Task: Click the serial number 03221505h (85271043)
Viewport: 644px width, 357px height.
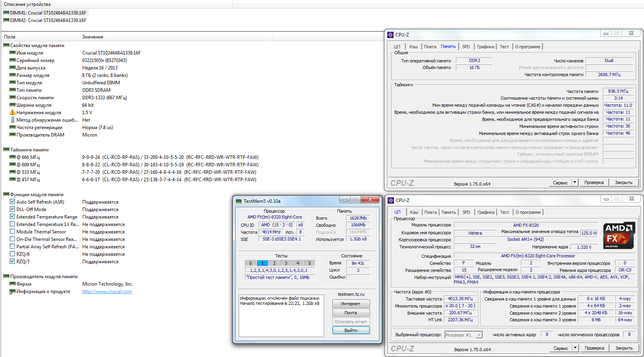Action: click(105, 60)
